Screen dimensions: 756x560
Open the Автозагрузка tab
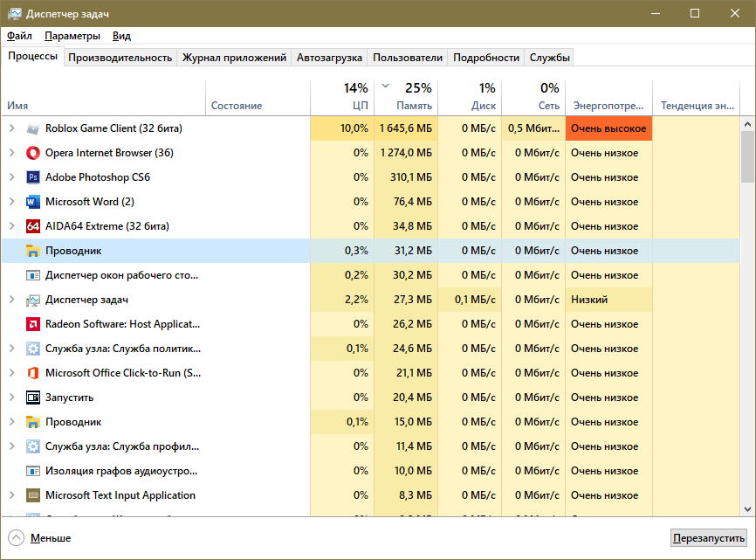[x=329, y=58]
